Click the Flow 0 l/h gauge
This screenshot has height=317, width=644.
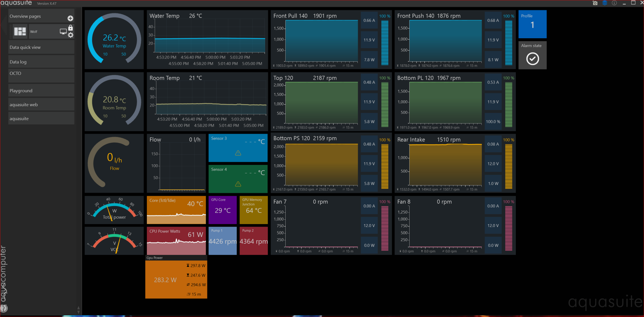[x=114, y=163]
